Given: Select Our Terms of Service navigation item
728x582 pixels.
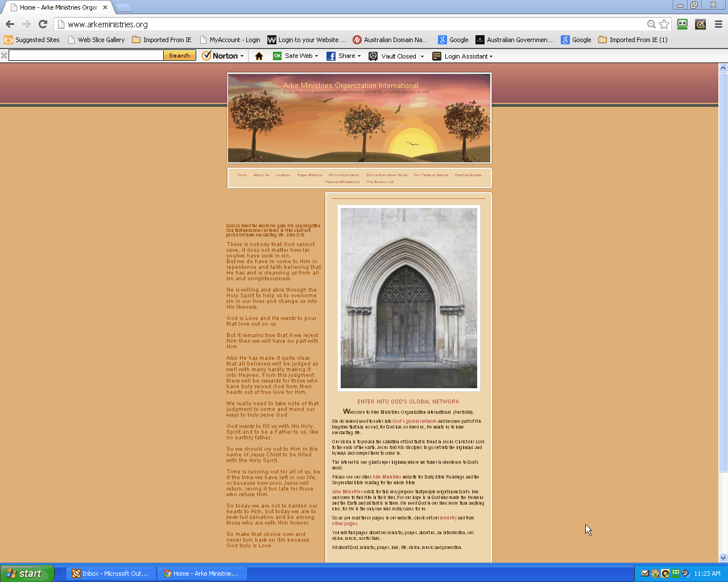Looking at the screenshot, I should (431, 175).
